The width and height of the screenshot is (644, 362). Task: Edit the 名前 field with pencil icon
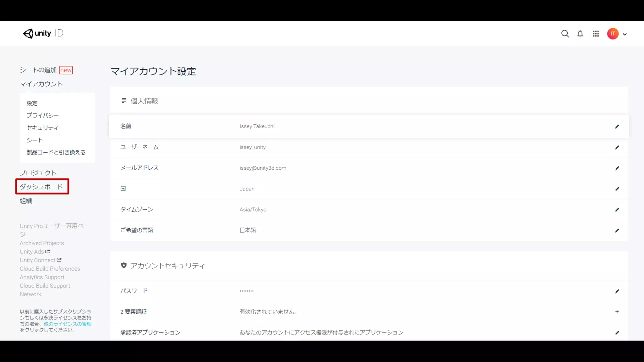(x=617, y=127)
